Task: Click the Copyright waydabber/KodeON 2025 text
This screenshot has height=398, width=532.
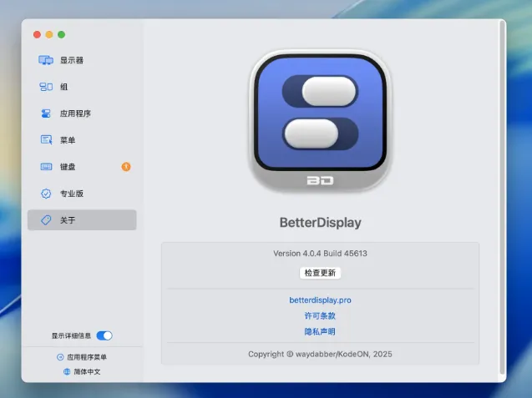Action: pyautogui.click(x=320, y=354)
